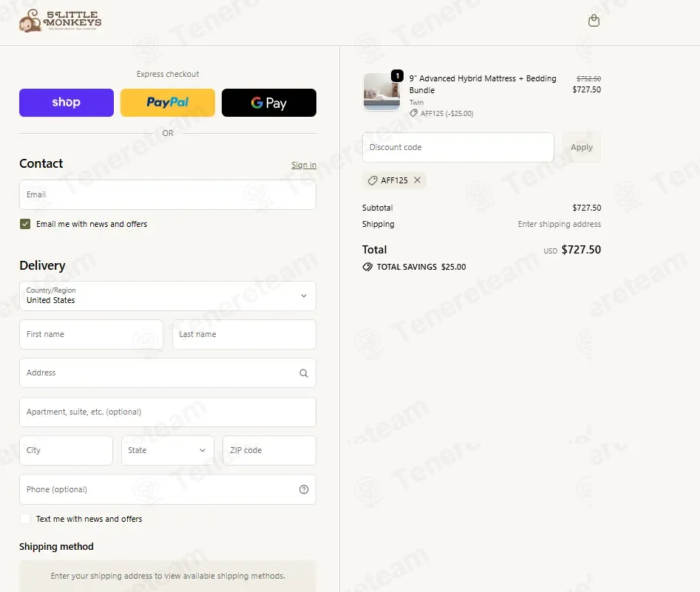This screenshot has width=700, height=592.
Task: Pay with Google Pay button
Action: pyautogui.click(x=269, y=103)
